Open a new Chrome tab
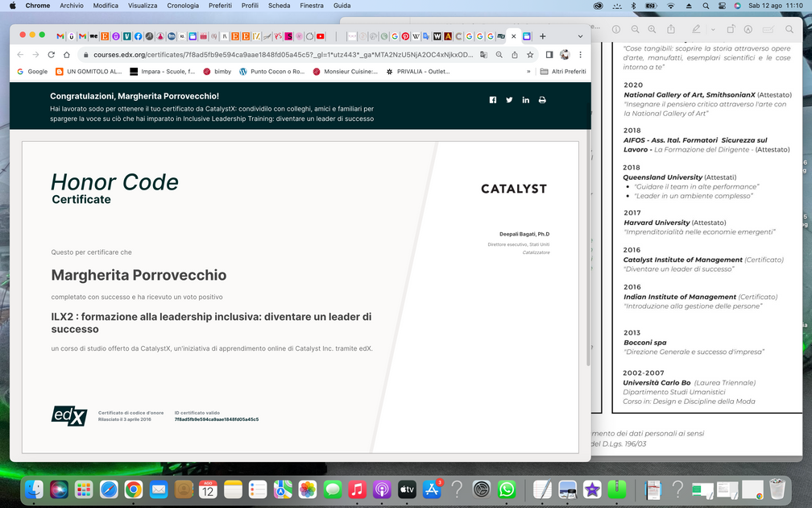 [543, 36]
